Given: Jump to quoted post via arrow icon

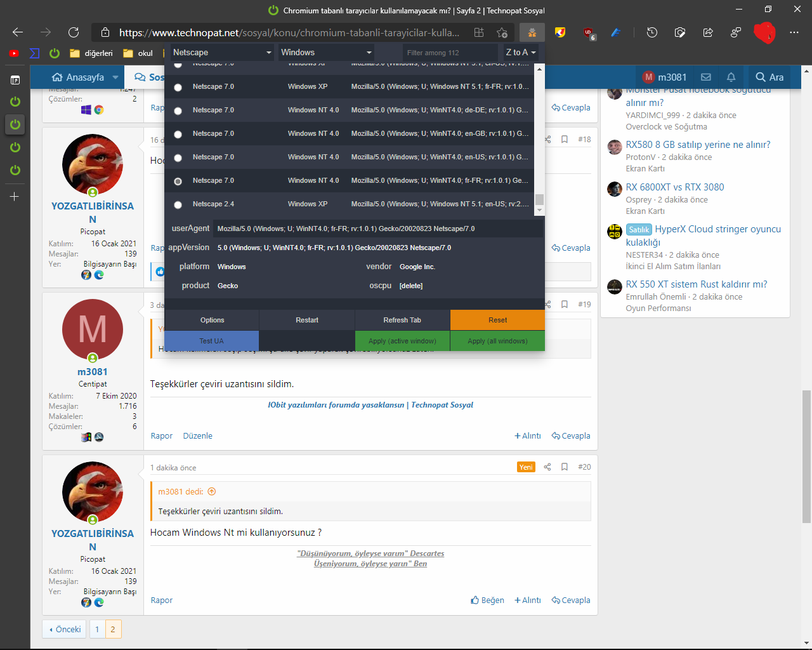Looking at the screenshot, I should coord(212,491).
